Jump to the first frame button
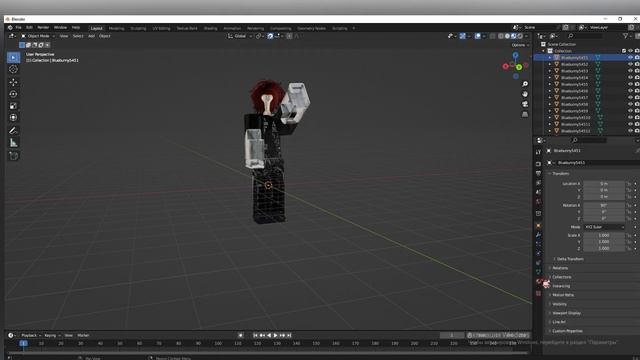 (x=256, y=335)
